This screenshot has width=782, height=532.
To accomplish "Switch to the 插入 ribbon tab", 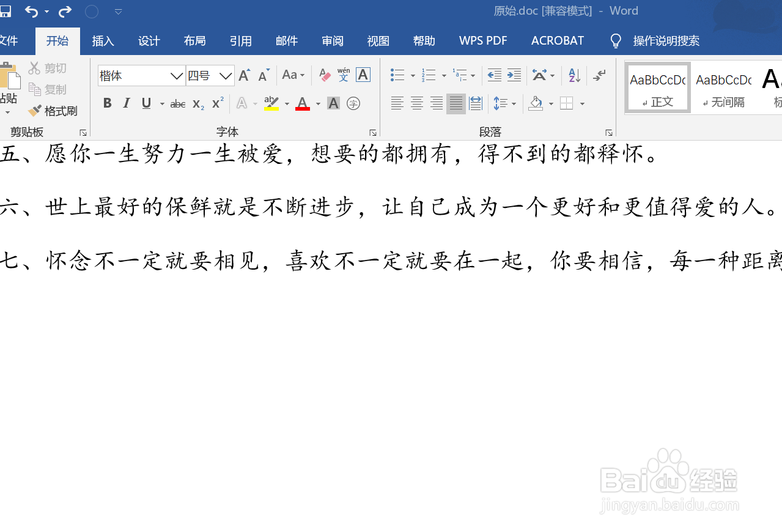I will pos(103,40).
